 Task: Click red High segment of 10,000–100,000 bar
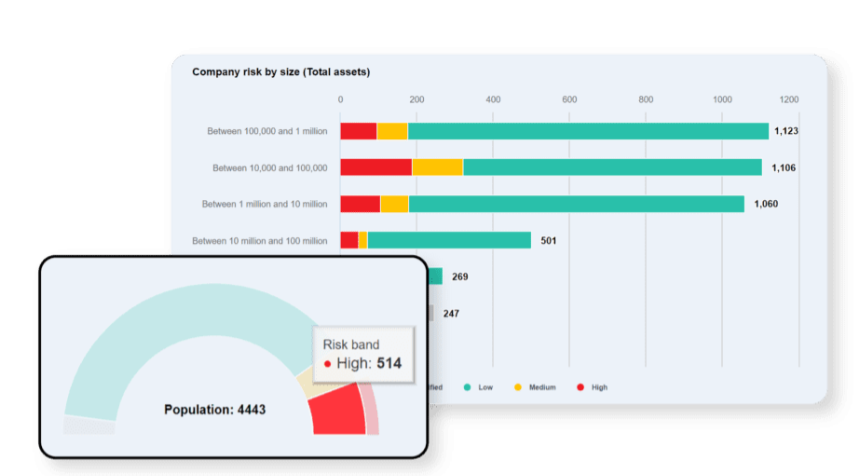coord(376,167)
